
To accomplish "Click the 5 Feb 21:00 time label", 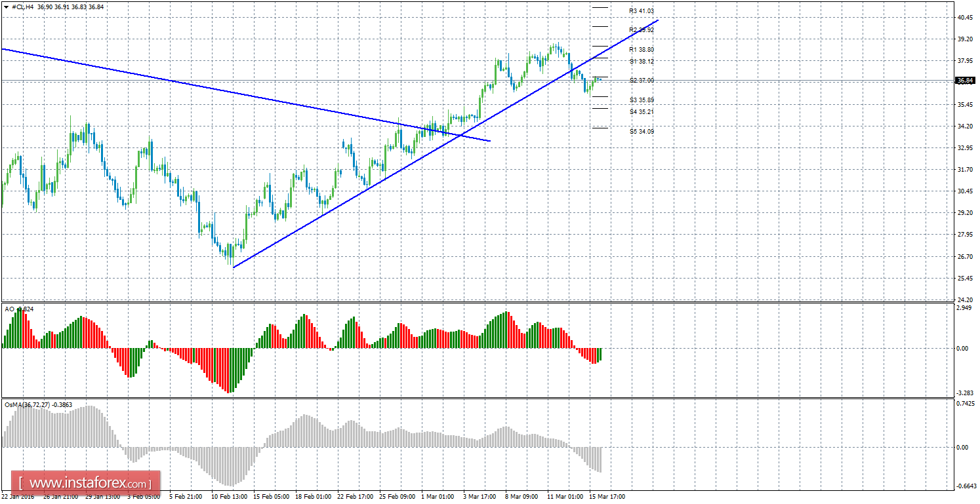I will point(187,497).
